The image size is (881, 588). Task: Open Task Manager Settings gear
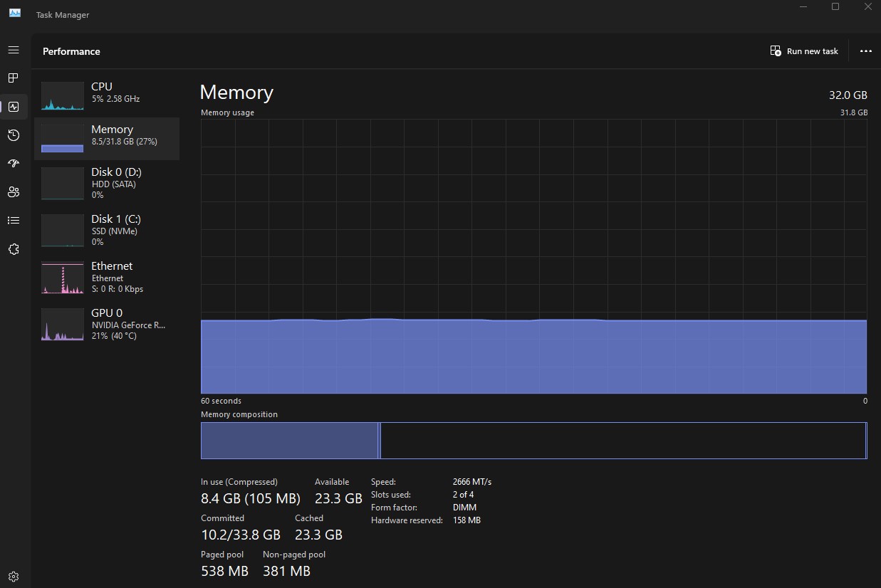tap(14, 576)
